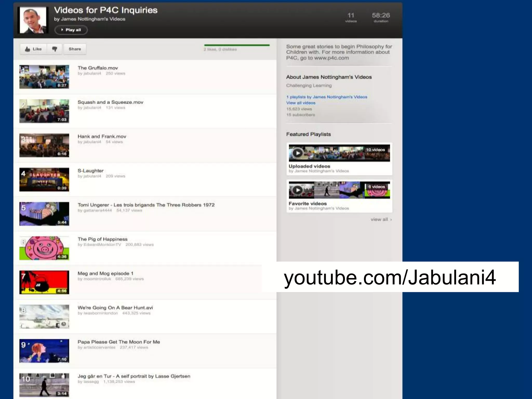Click the View all videos link
Viewport: 532px width, 399px height.
(x=301, y=103)
